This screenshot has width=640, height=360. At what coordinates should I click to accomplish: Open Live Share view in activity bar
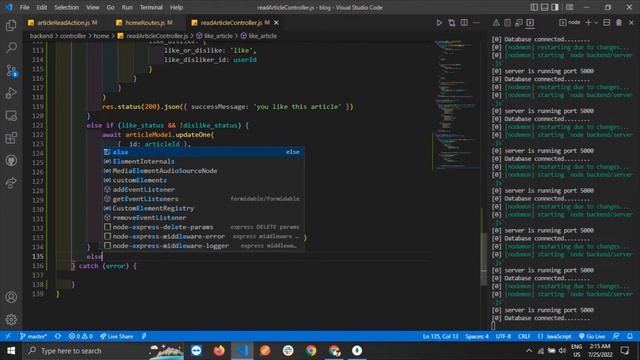[x=11, y=183]
